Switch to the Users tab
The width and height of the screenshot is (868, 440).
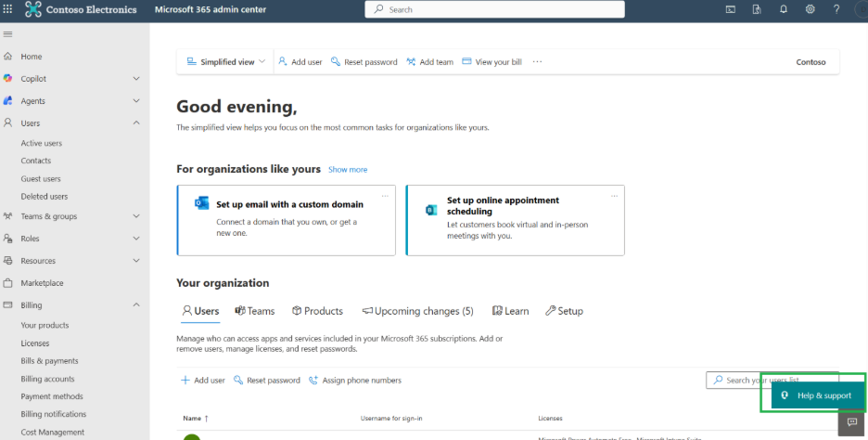pos(201,311)
